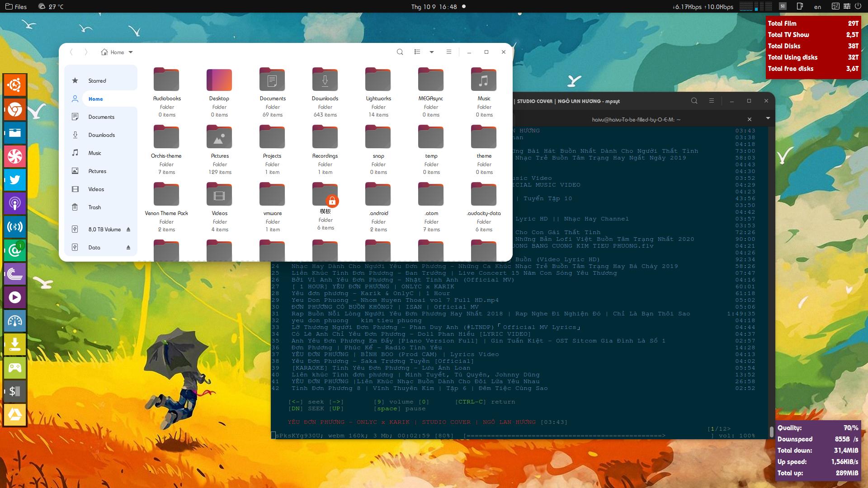The width and height of the screenshot is (868, 488).
Task: Open the caffeine cup indicator
Action: (x=800, y=6)
